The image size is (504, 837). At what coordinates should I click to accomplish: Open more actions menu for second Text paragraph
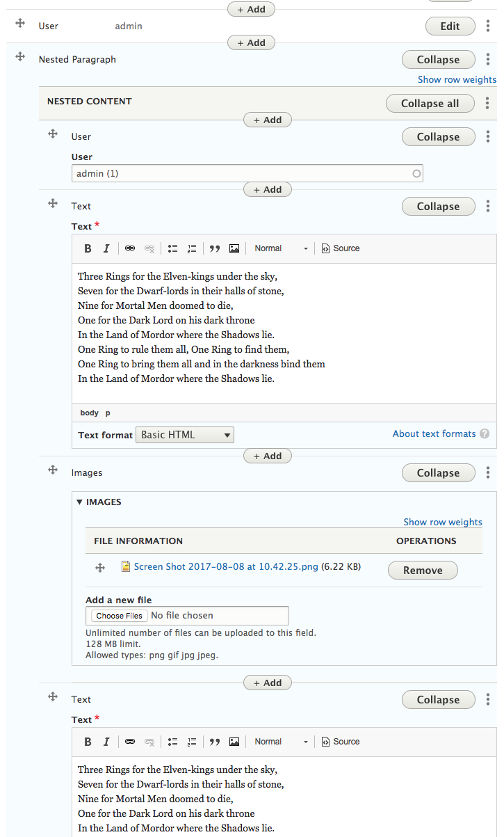(488, 700)
